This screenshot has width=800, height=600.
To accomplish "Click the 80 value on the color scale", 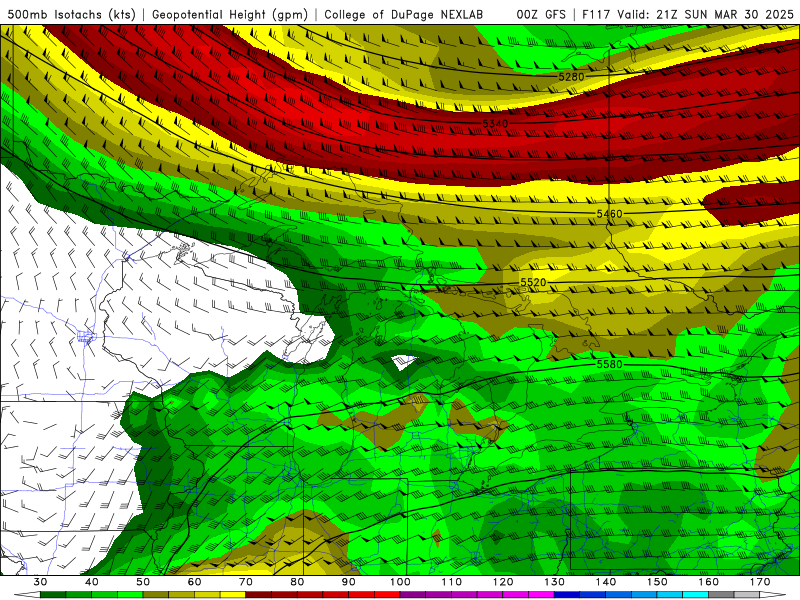I will (x=297, y=582).
